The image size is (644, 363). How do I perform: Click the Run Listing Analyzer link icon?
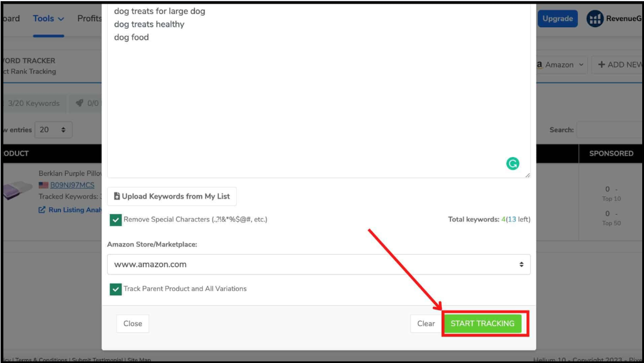tap(42, 210)
